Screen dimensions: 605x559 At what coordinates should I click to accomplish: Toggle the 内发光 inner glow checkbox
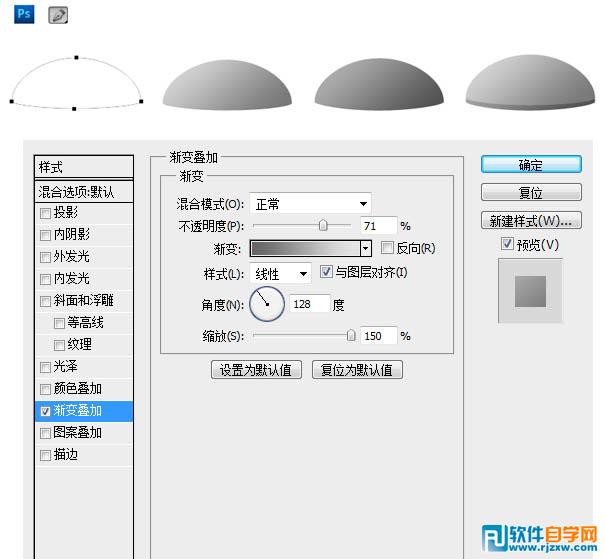click(45, 279)
